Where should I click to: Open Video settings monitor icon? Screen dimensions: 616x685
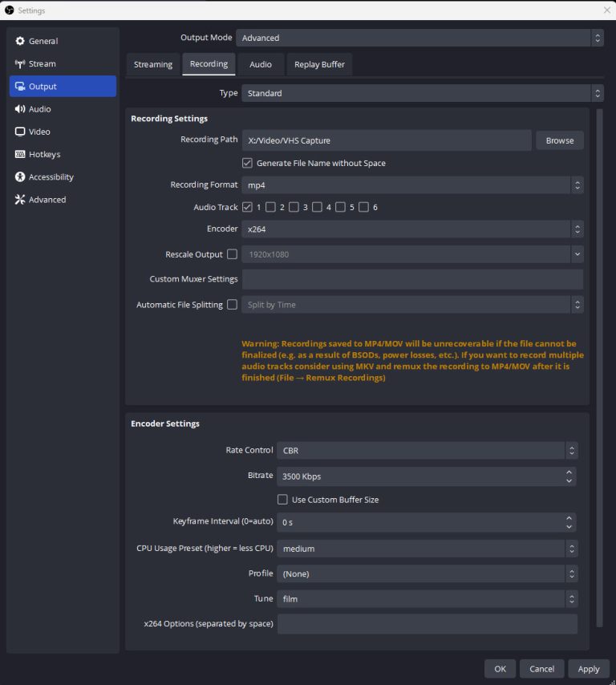(x=21, y=132)
